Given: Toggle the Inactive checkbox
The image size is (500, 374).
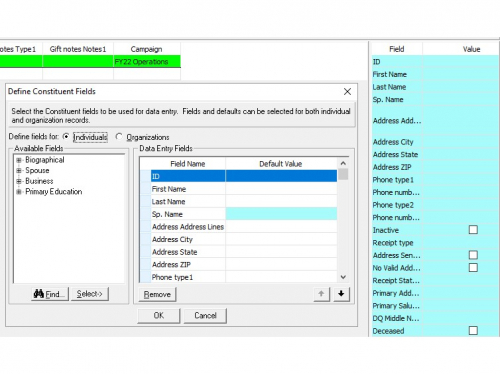Looking at the screenshot, I should [x=473, y=230].
